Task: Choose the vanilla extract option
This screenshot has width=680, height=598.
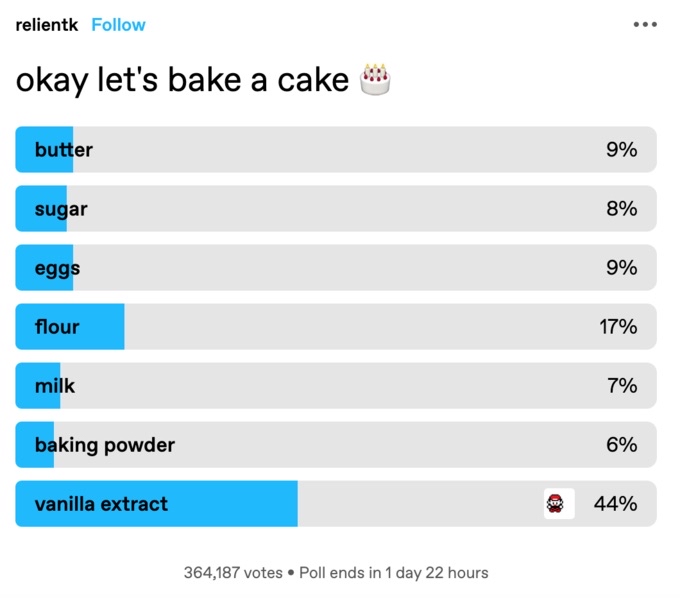Action: click(x=336, y=503)
